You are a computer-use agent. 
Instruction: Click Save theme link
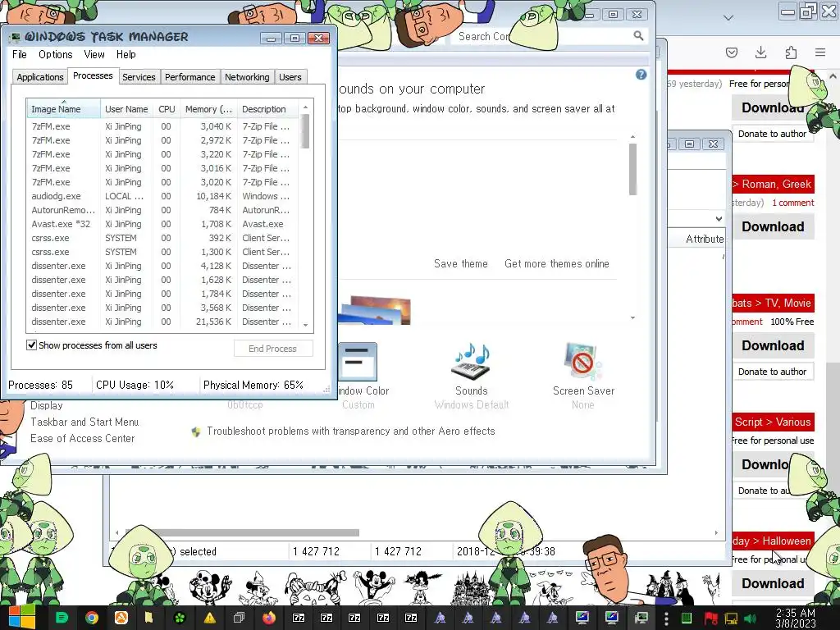[461, 263]
